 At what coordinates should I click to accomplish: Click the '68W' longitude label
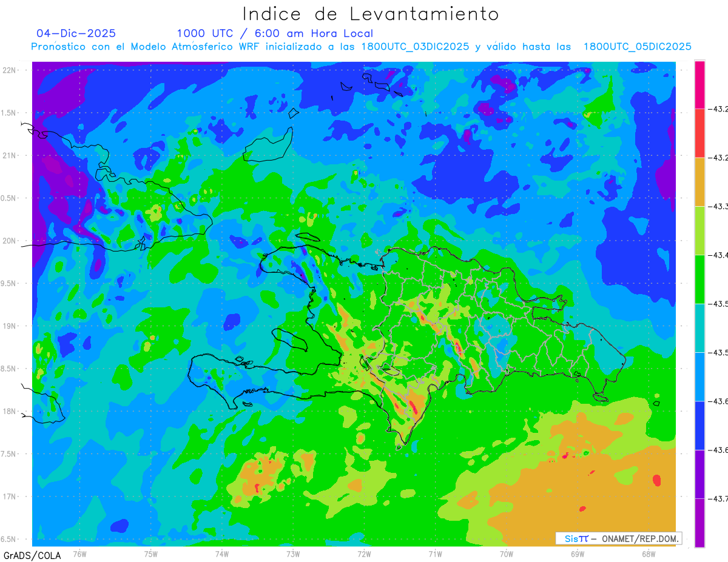649,553
